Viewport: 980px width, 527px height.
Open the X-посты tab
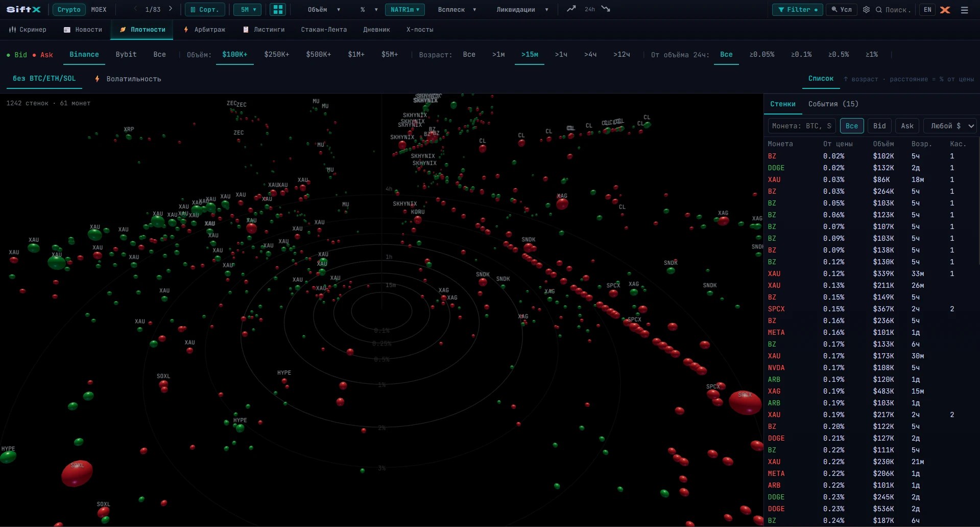click(420, 30)
